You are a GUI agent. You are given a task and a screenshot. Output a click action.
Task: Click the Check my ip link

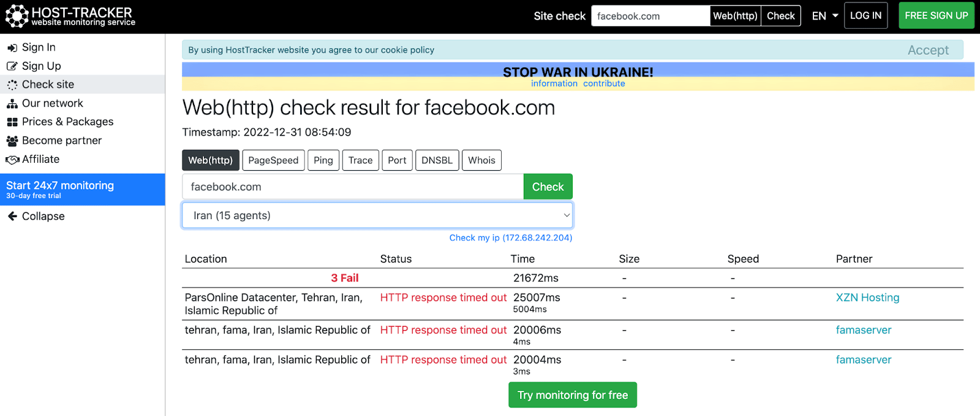(x=510, y=238)
